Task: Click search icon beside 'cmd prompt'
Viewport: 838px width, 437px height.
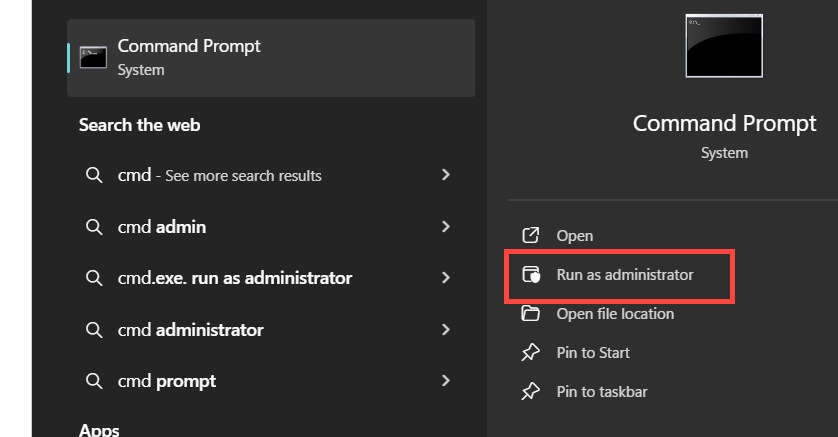Action: click(x=94, y=381)
